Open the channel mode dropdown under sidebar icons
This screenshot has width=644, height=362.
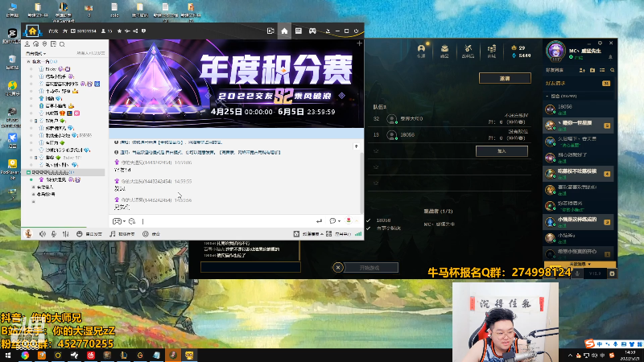pos(35,53)
